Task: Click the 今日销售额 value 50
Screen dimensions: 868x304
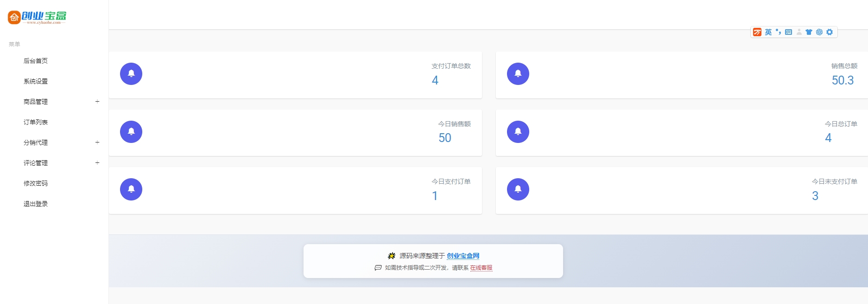Action: coord(445,138)
